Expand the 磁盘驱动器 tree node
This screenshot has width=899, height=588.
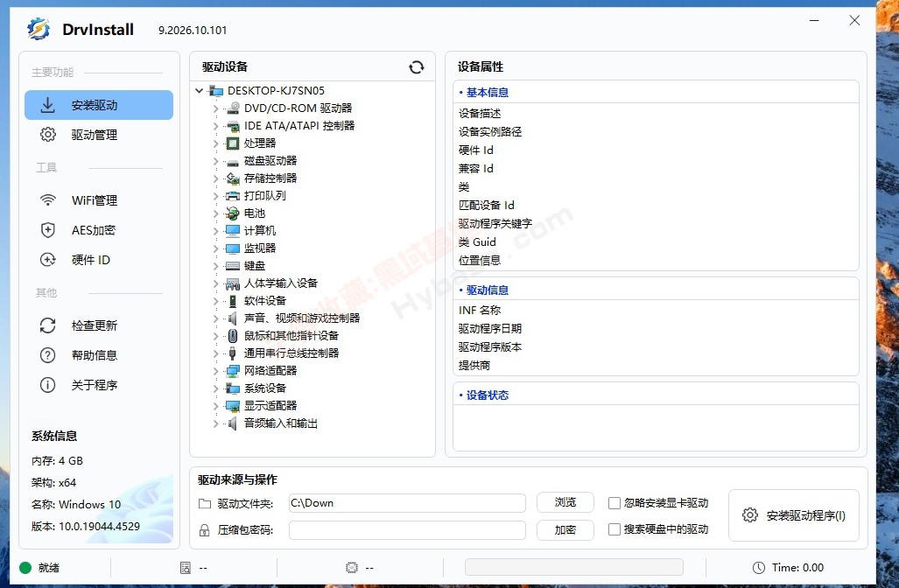point(216,161)
